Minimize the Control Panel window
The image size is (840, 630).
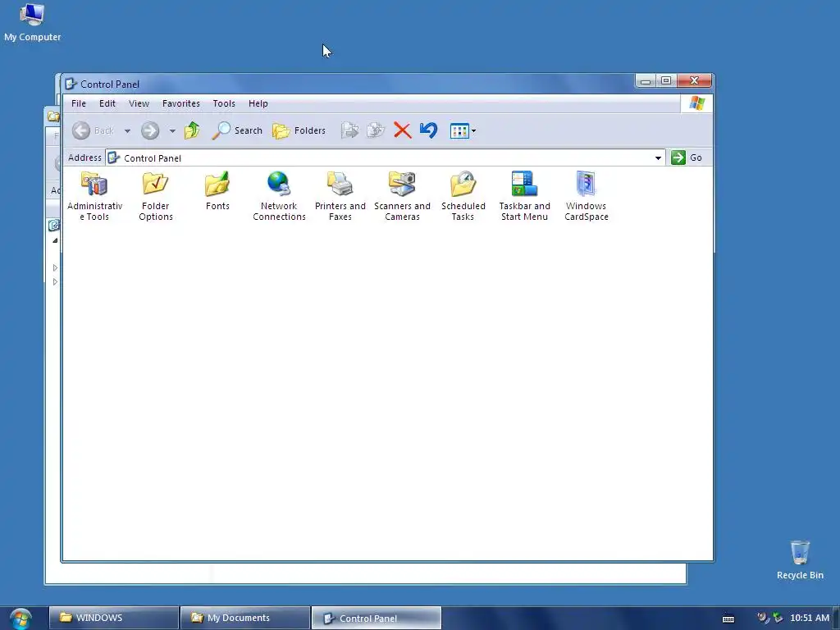tap(646, 81)
